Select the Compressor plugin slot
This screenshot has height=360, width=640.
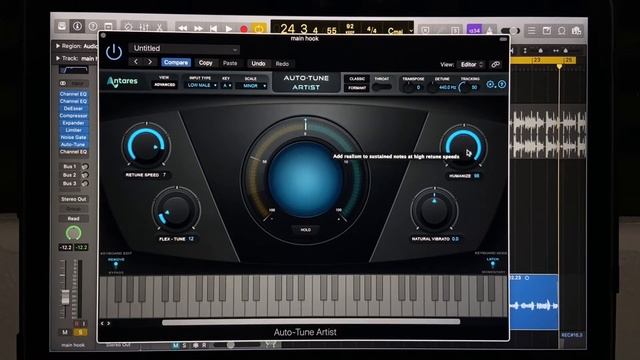point(73,116)
